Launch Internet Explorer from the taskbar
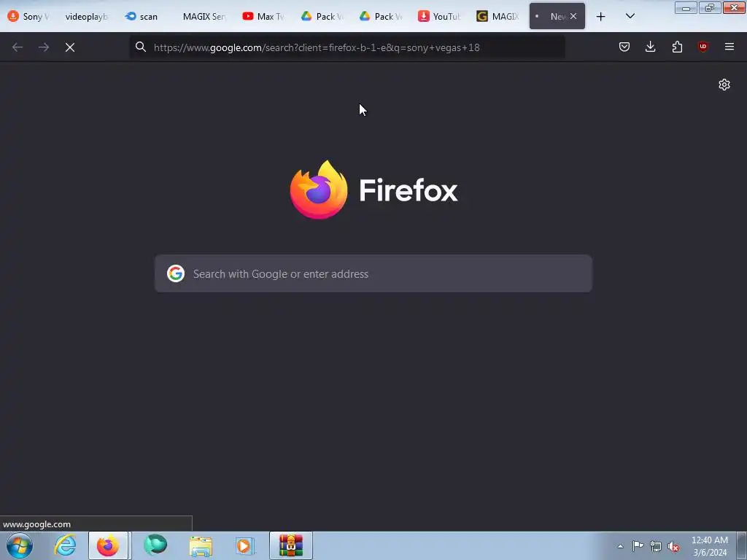The width and height of the screenshot is (747, 560). coord(65,545)
